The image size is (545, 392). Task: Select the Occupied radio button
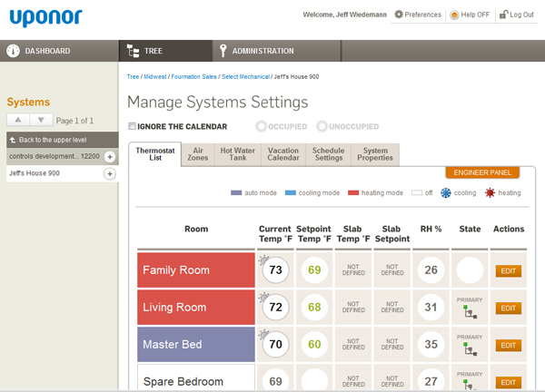pyautogui.click(x=261, y=126)
